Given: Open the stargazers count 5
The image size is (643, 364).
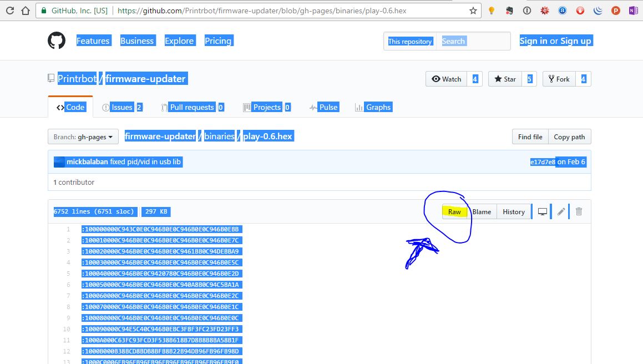Looking at the screenshot, I should pyautogui.click(x=529, y=79).
